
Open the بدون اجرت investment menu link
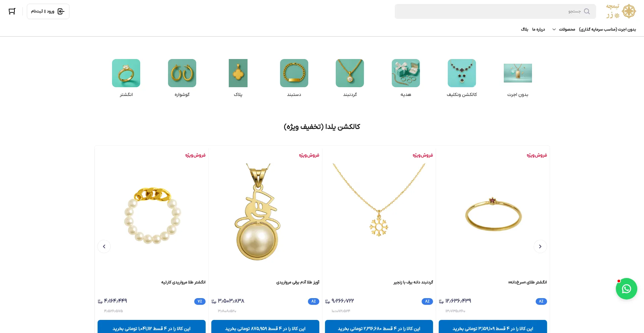point(607,30)
